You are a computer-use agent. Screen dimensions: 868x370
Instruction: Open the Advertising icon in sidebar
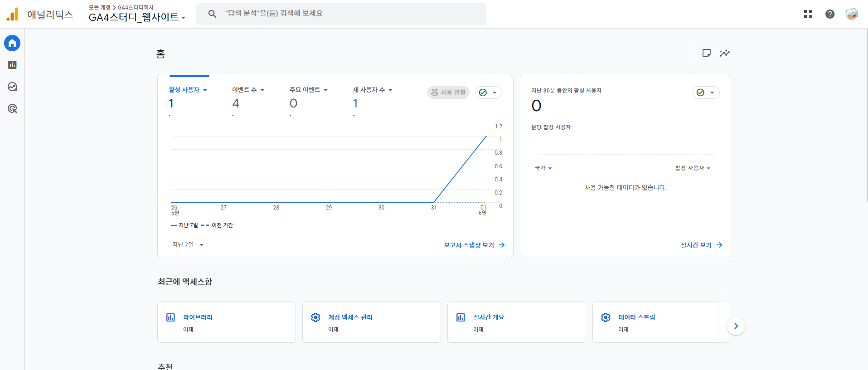click(x=12, y=108)
